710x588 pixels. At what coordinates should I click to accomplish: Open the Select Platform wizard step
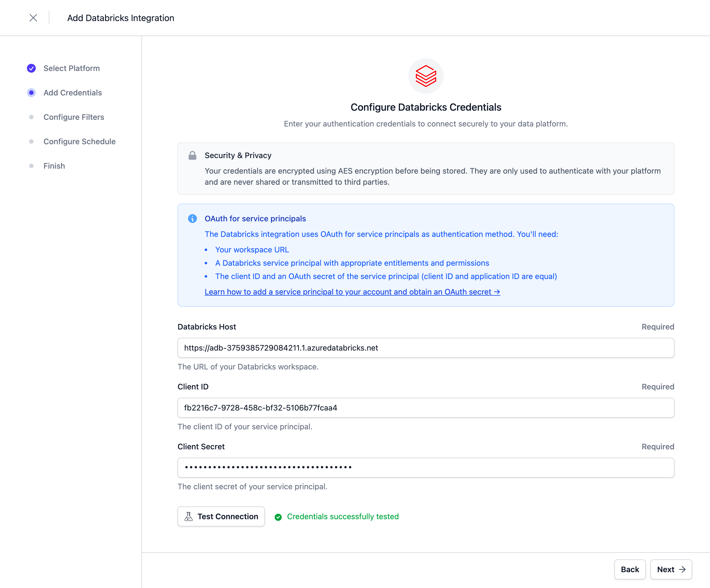(x=71, y=68)
